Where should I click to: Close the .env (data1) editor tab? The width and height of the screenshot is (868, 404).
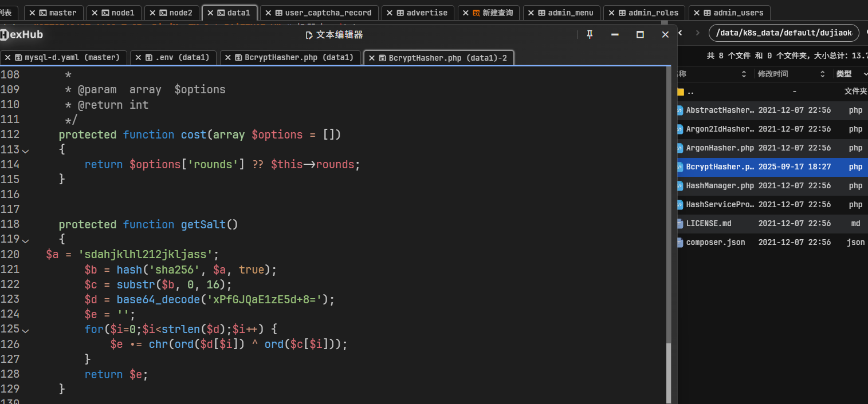139,57
